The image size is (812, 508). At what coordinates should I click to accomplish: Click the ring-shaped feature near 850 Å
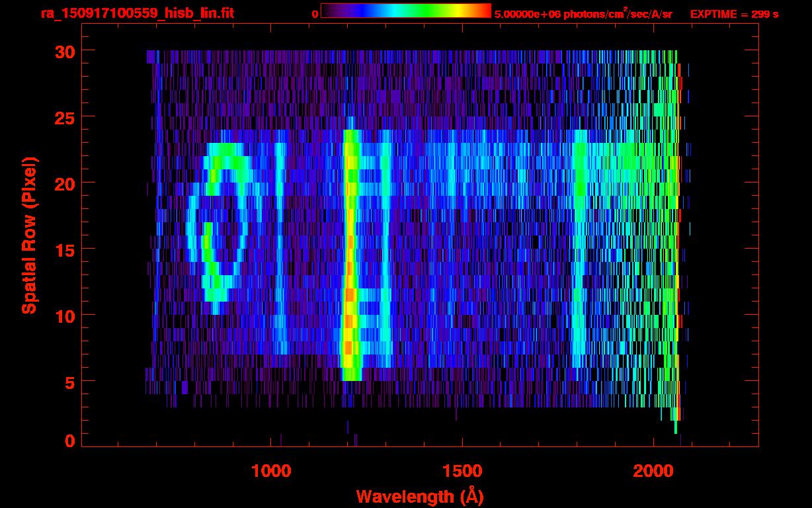coord(220,222)
